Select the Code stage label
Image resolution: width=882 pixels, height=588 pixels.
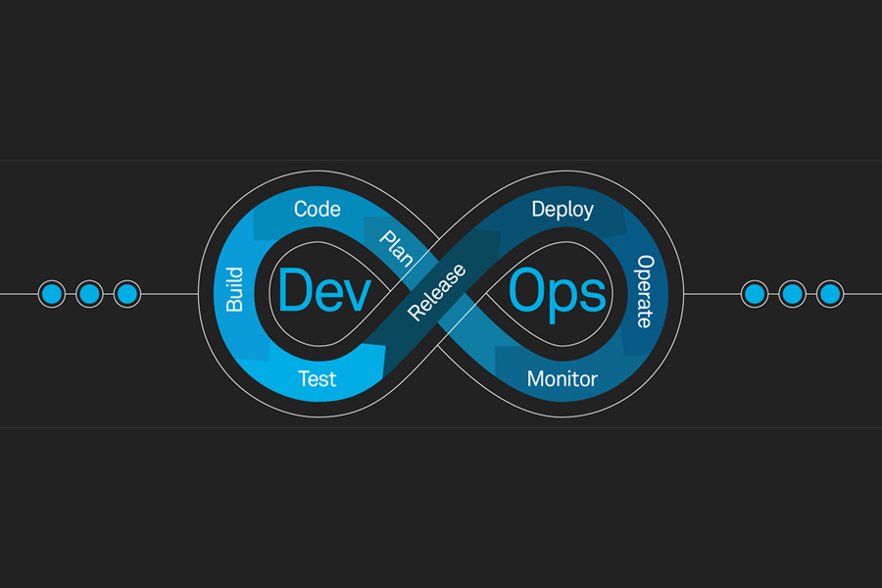coord(316,209)
